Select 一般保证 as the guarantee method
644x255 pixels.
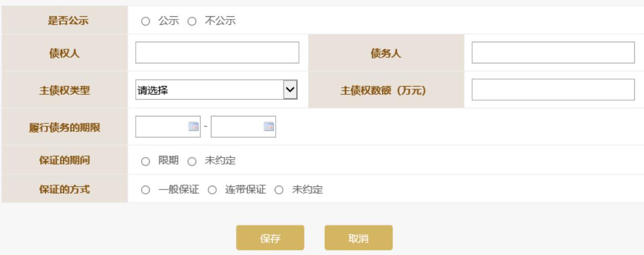144,190
